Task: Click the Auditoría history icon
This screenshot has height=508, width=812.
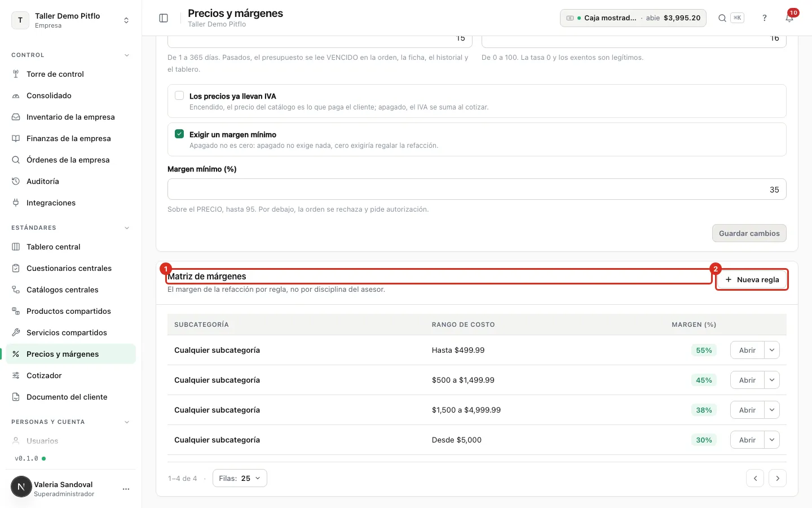Action: [x=16, y=181]
